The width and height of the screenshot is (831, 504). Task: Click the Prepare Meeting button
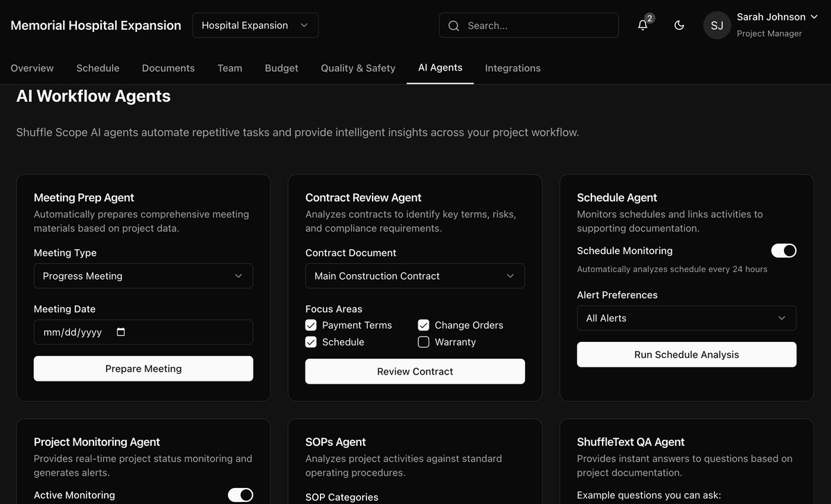click(x=143, y=368)
